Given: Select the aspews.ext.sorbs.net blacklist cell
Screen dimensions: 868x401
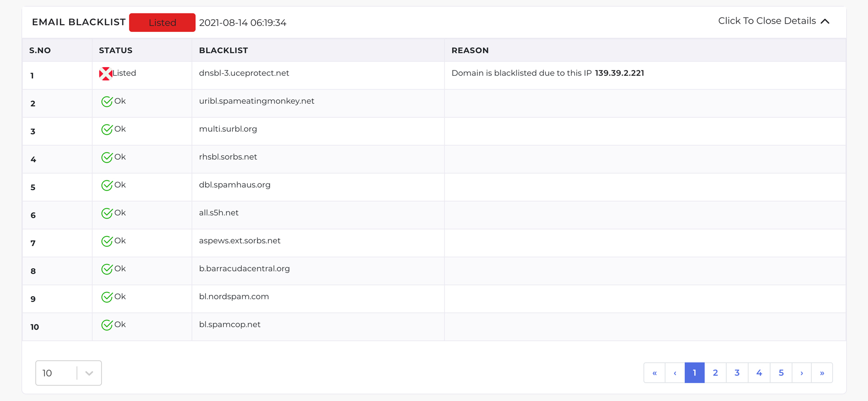Looking at the screenshot, I should [318, 243].
